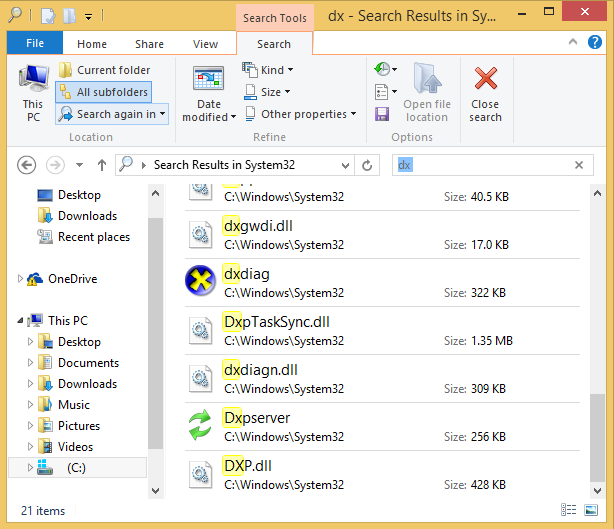614x529 pixels.
Task: Click the Dxpserver file name
Action: click(257, 418)
